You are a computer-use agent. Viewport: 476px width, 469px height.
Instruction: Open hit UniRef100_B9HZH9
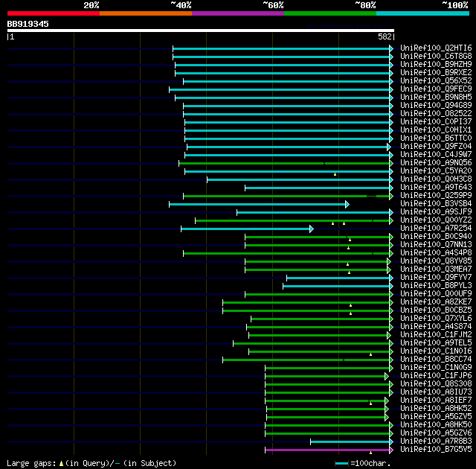(436, 65)
